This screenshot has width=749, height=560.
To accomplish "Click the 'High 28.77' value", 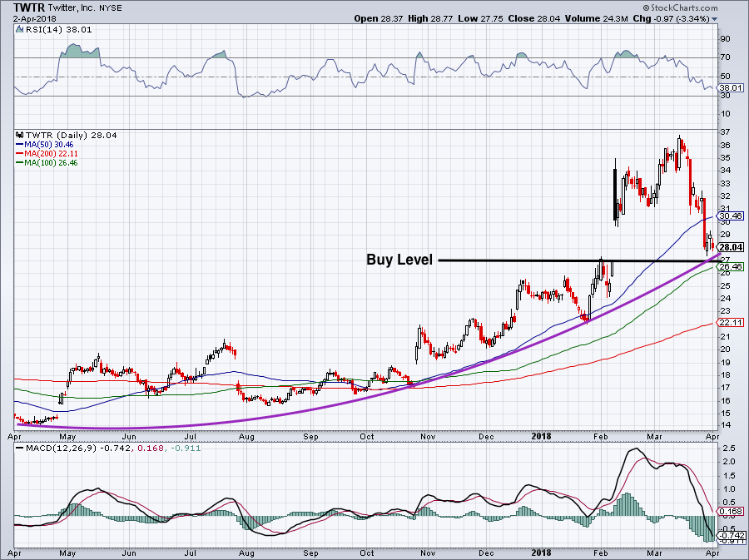I will coord(430,18).
